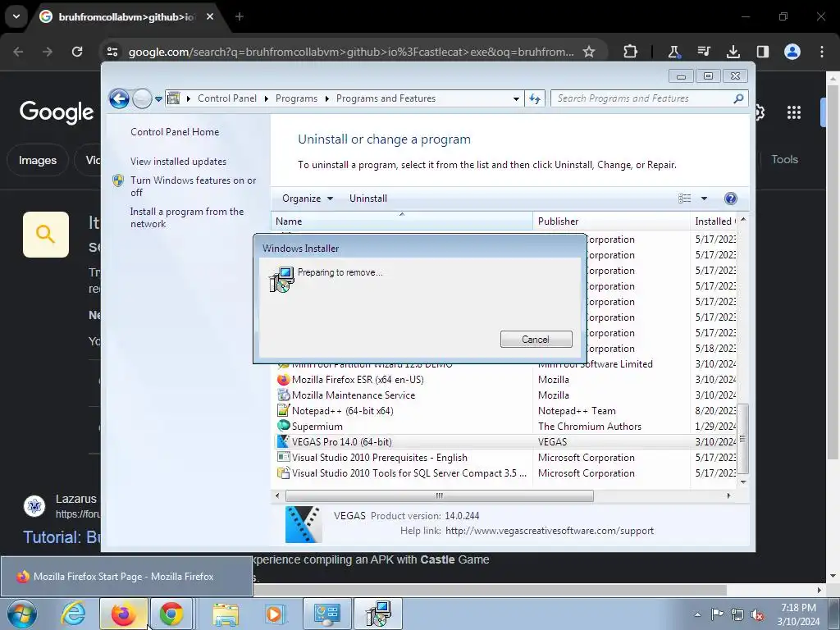Image resolution: width=840 pixels, height=630 pixels.
Task: Open Chrome downloads icon
Action: click(733, 52)
